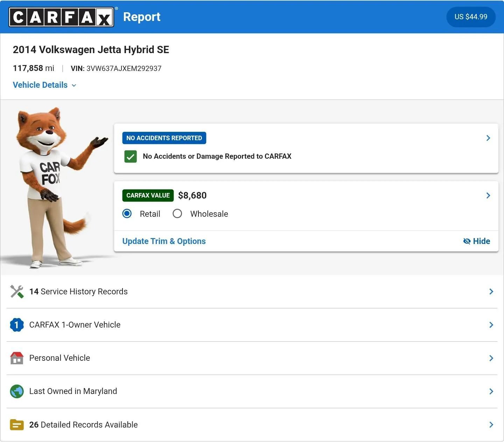Viewport: 504px width, 444px height.
Task: Expand the CARFAX 1-Owner Vehicle chevron
Action: (x=491, y=325)
